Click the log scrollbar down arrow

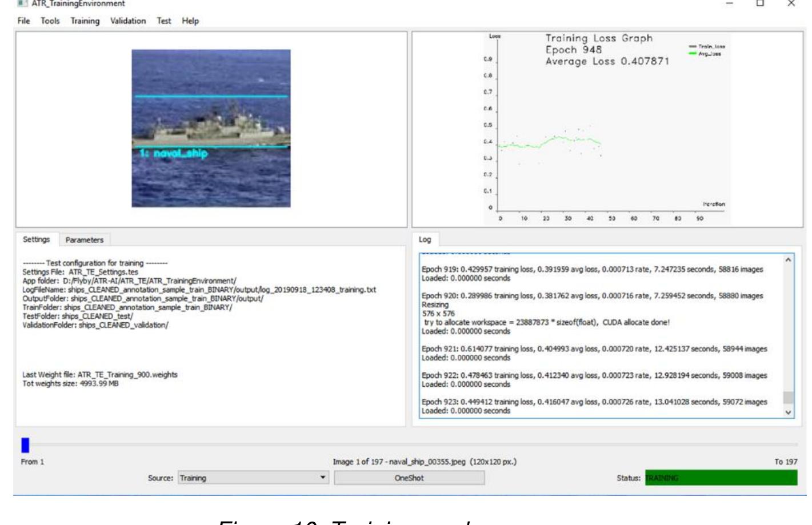[x=788, y=412]
